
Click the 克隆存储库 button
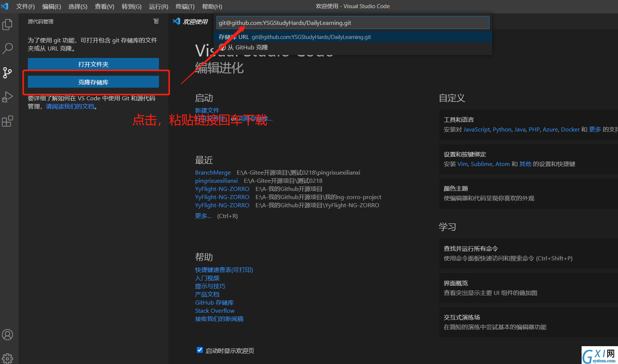tap(93, 82)
